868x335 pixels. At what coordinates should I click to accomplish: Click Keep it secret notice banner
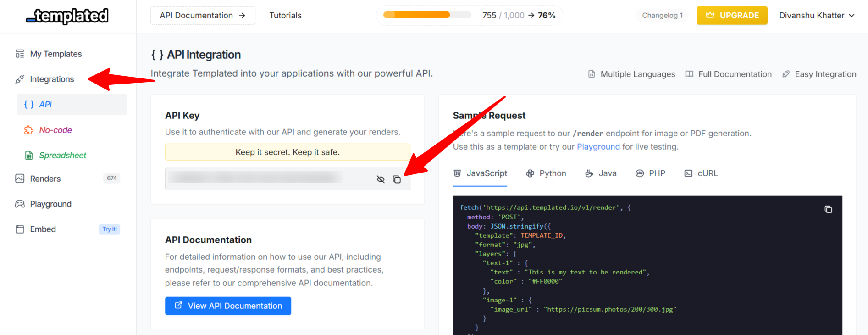(x=287, y=152)
